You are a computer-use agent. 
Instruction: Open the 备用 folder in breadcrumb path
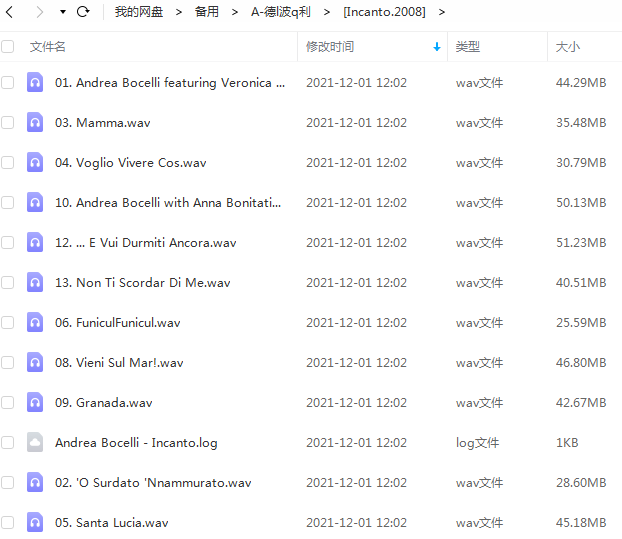coord(207,12)
